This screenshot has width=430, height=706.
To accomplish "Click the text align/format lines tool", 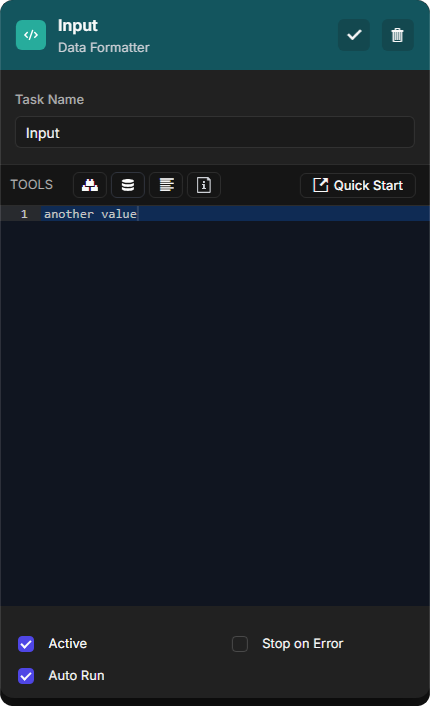I will [166, 185].
